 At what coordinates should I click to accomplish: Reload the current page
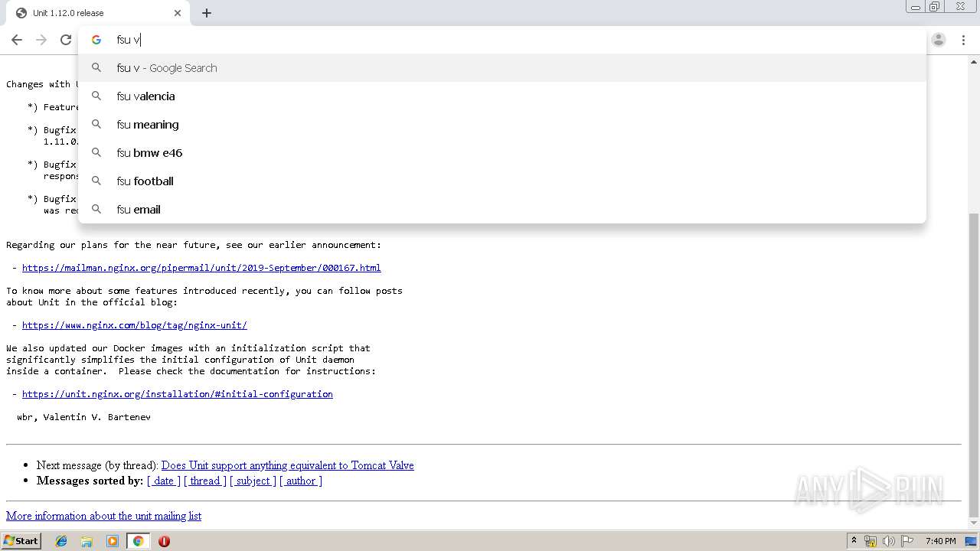pos(66,40)
